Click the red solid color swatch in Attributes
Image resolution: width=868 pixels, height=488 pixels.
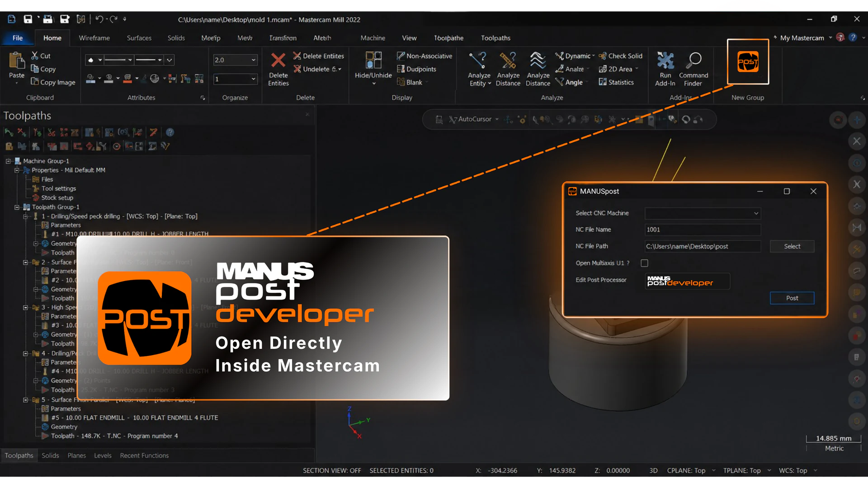tap(127, 79)
